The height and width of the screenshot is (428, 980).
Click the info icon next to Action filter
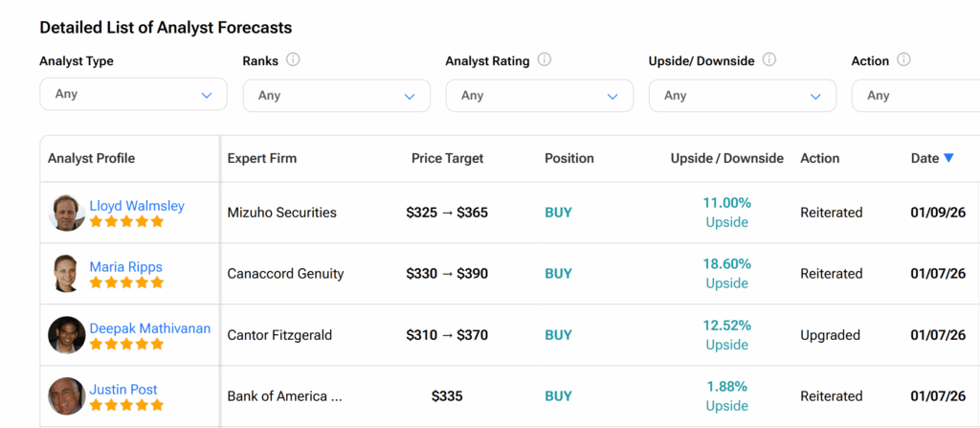pos(903,60)
